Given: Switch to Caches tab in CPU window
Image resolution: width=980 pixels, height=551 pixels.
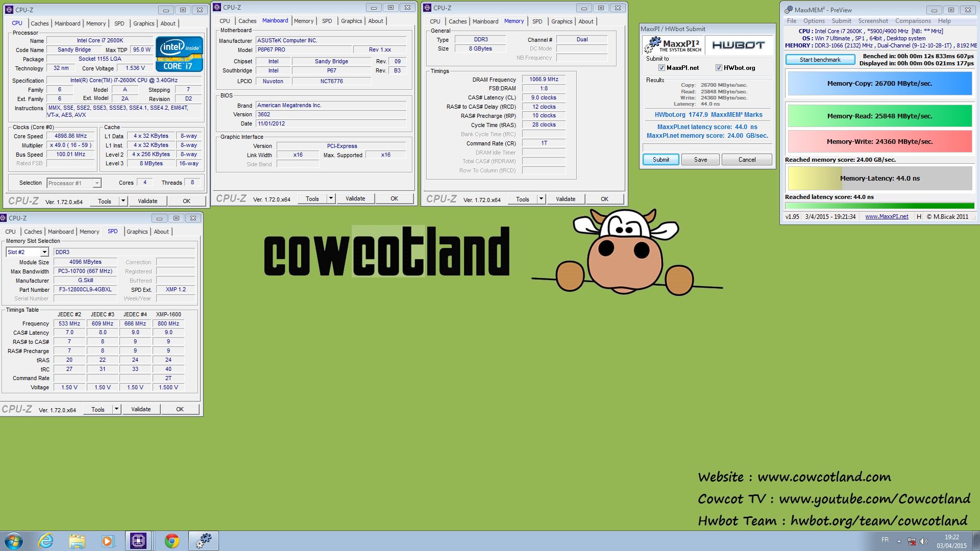Looking at the screenshot, I should click(x=39, y=23).
